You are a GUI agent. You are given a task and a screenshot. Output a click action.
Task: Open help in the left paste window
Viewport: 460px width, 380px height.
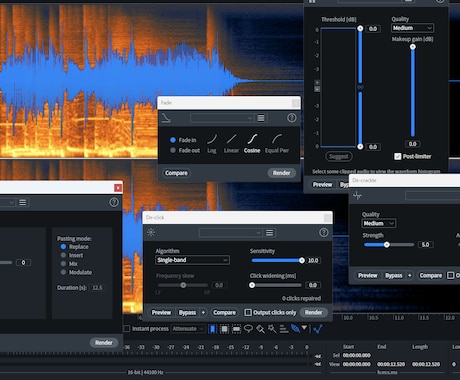(x=114, y=202)
